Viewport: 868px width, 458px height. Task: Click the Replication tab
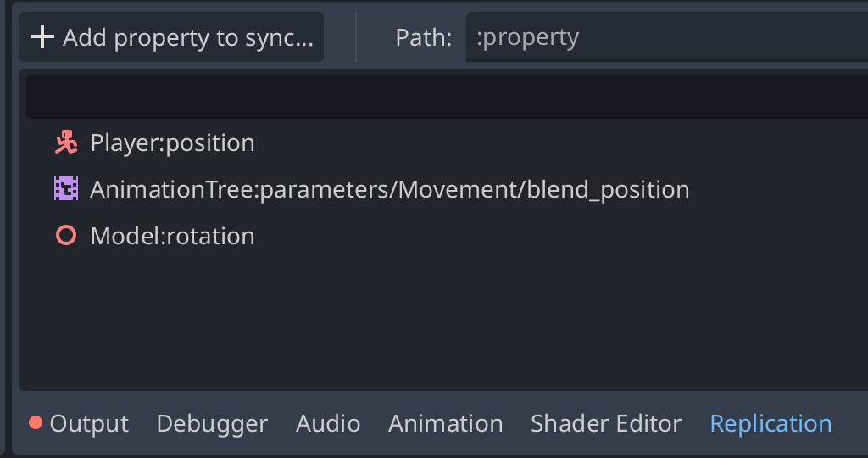tap(771, 423)
